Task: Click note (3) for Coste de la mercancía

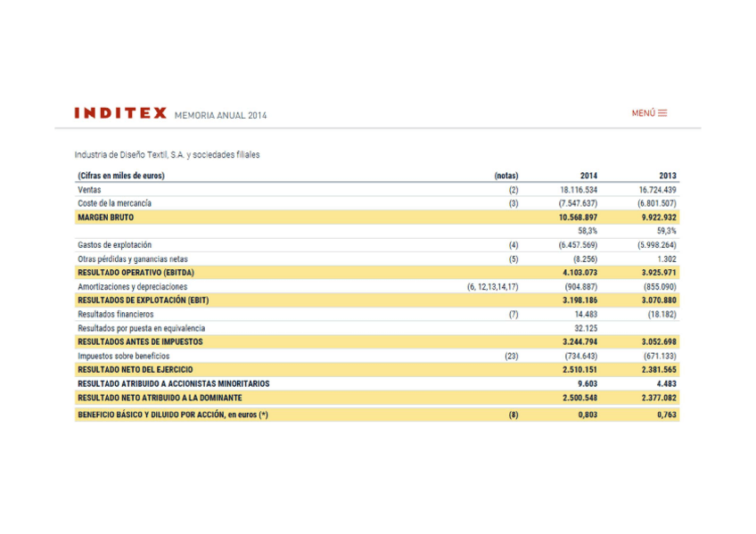Action: coord(513,203)
